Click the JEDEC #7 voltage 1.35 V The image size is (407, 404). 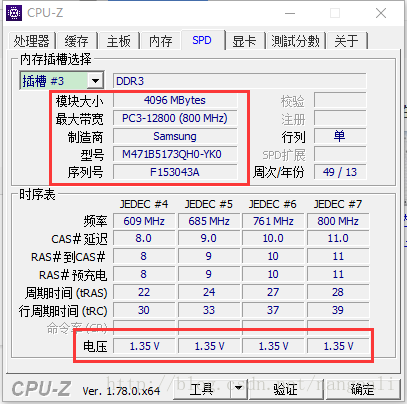[x=338, y=346]
